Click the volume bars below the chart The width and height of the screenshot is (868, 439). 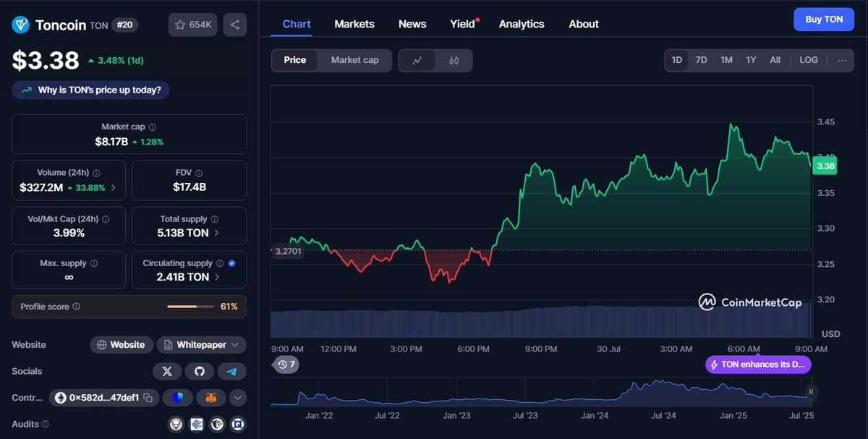[541, 322]
